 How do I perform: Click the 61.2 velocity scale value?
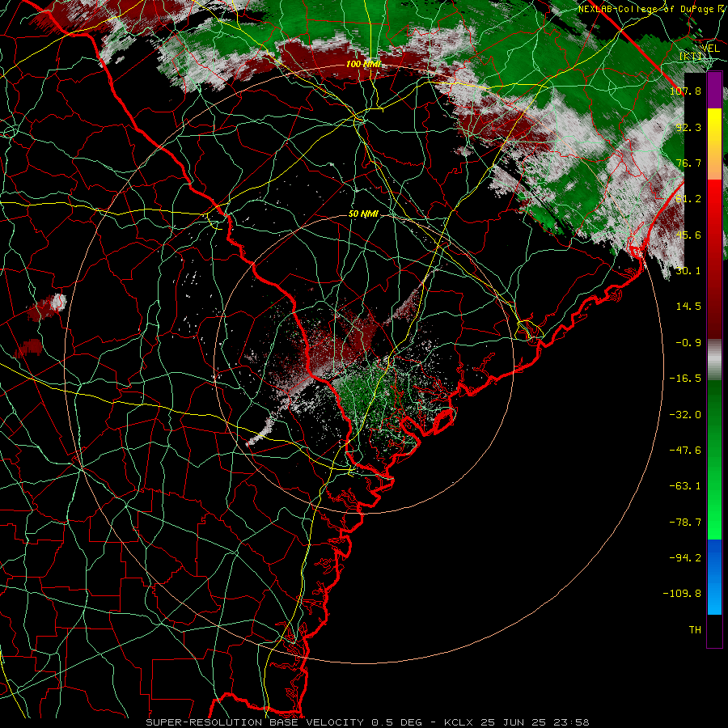(x=688, y=199)
